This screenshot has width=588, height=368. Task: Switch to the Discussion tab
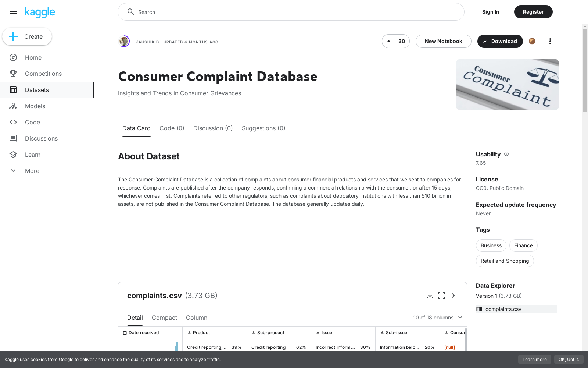click(213, 128)
